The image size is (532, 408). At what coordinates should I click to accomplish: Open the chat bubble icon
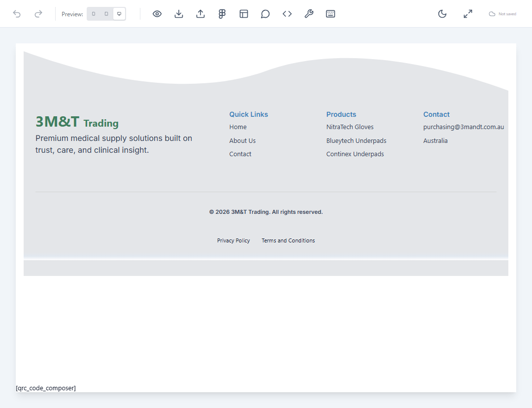(x=266, y=14)
